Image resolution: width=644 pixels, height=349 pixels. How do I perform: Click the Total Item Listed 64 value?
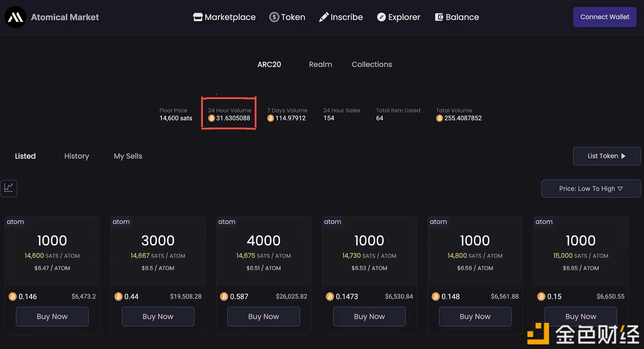380,118
